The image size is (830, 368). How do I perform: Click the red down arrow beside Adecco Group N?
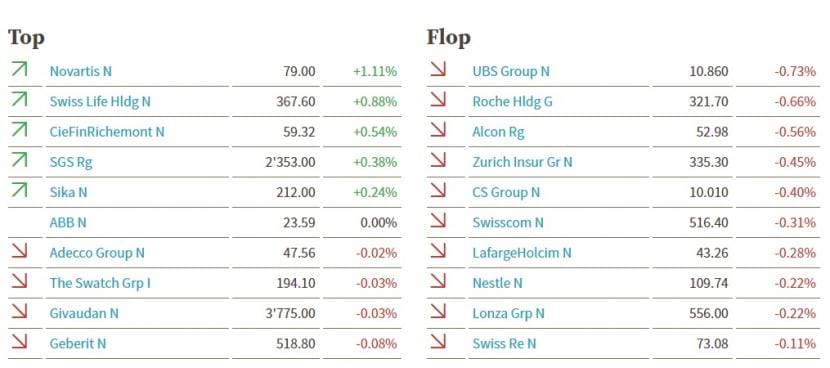(x=19, y=250)
